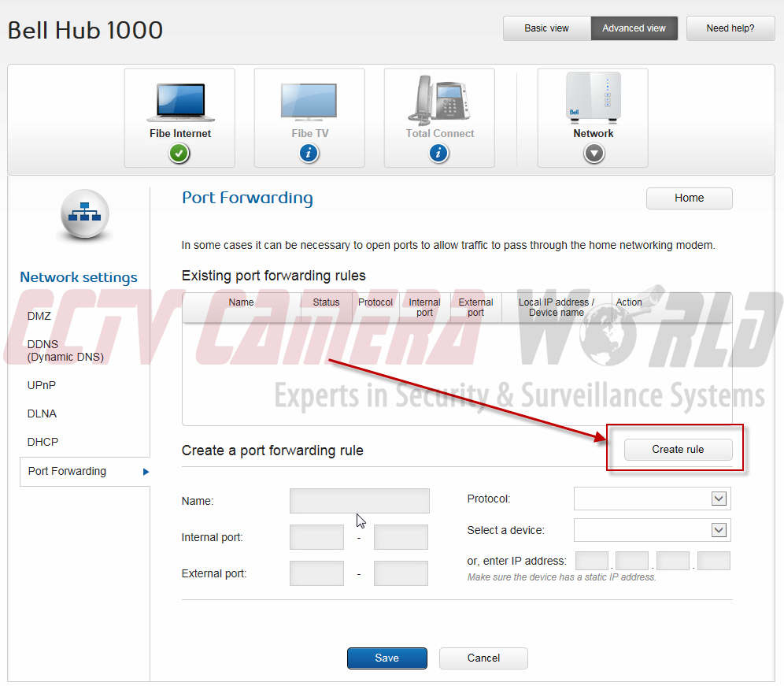Click the Local IP address / Device name header
This screenshot has width=784, height=686.
pyautogui.click(x=557, y=307)
